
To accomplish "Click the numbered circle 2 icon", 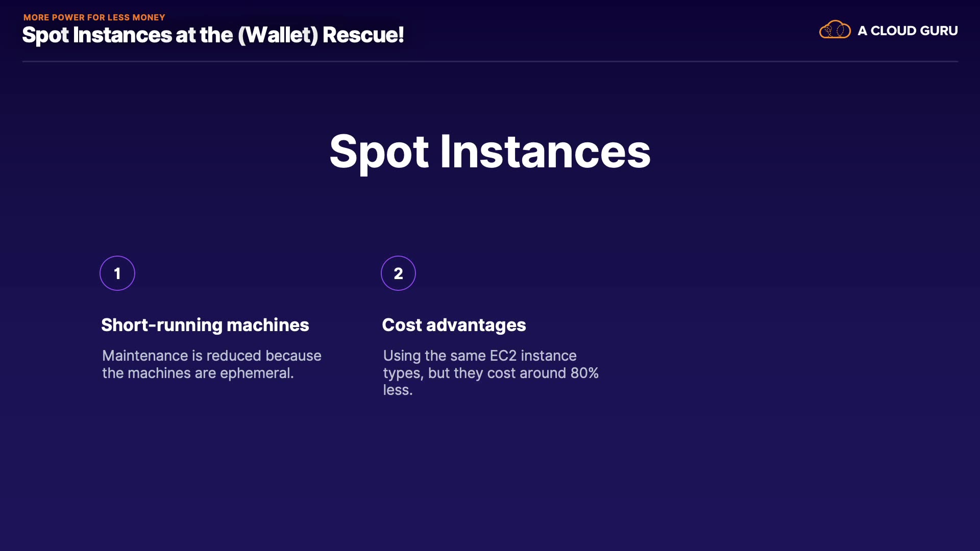I will pos(398,273).
